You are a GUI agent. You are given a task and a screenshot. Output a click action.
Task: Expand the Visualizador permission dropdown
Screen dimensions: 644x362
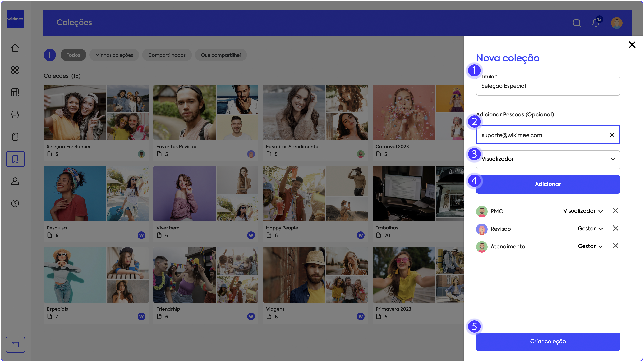tap(548, 159)
